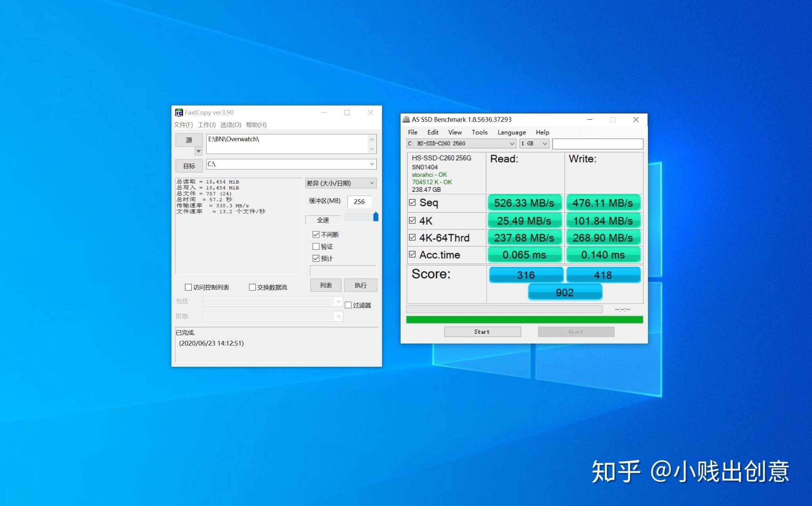Click the 执行 execute button
The image size is (812, 506).
coord(361,285)
